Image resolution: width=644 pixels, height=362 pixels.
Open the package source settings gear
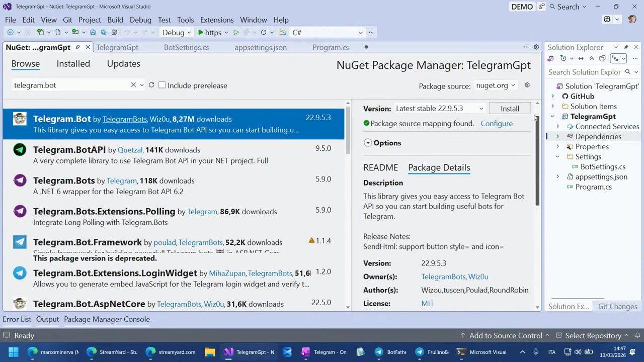527,85
